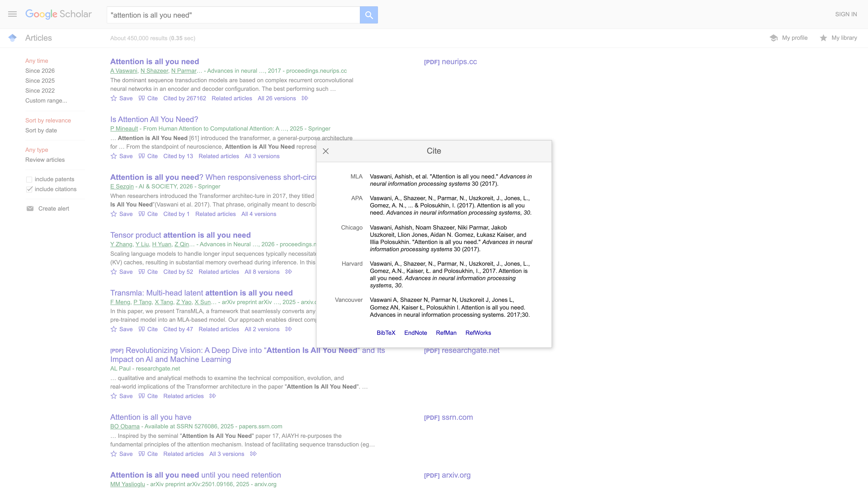Open 'Tensor product attention is all you need'
The image size is (868, 488).
[180, 235]
